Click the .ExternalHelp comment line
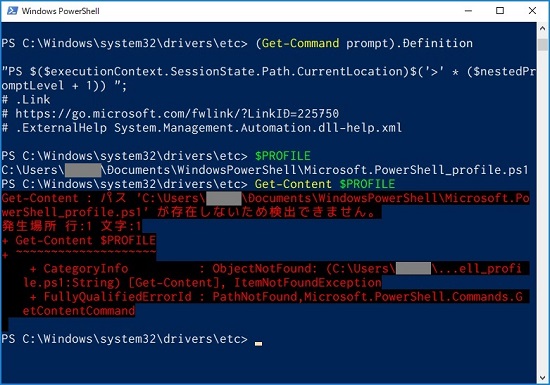550x385 pixels. coord(202,128)
